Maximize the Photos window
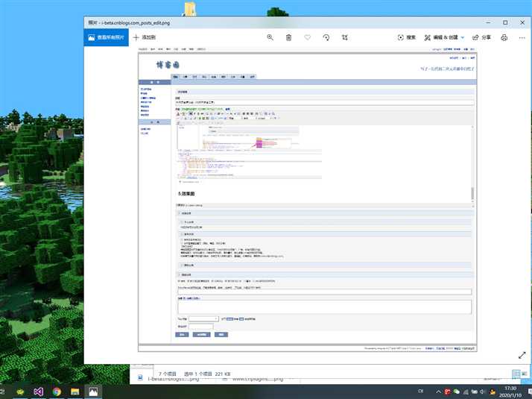This screenshot has height=399, width=532. click(505, 22)
